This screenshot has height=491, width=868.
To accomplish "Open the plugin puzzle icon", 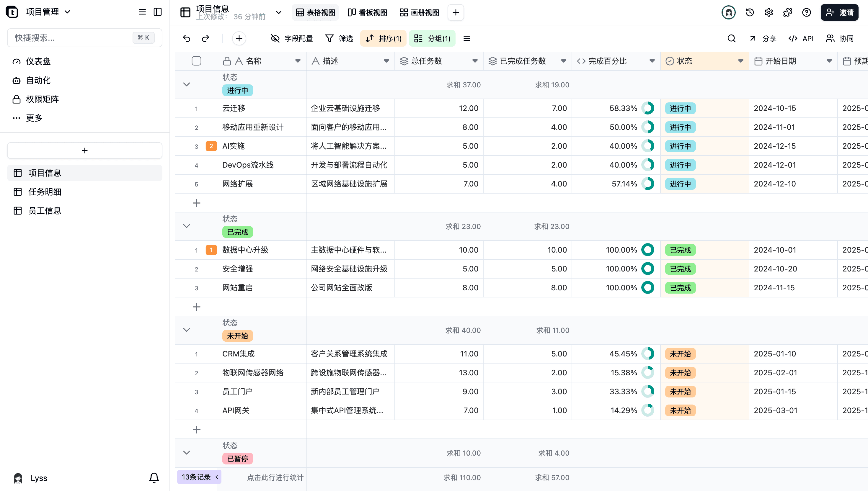I will tap(787, 12).
